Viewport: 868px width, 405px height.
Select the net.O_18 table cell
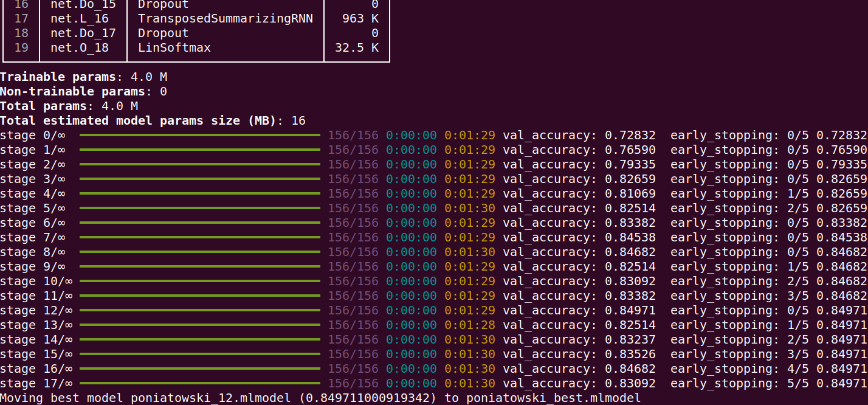click(80, 47)
